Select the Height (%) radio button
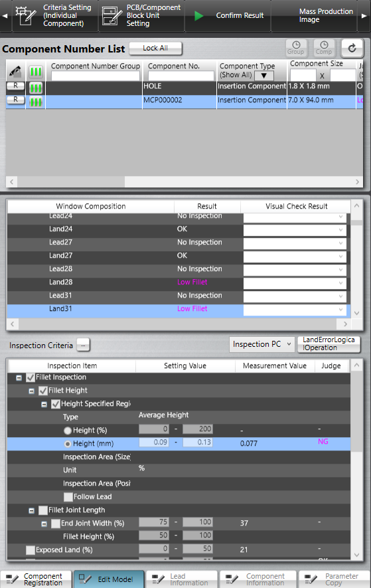 point(68,431)
